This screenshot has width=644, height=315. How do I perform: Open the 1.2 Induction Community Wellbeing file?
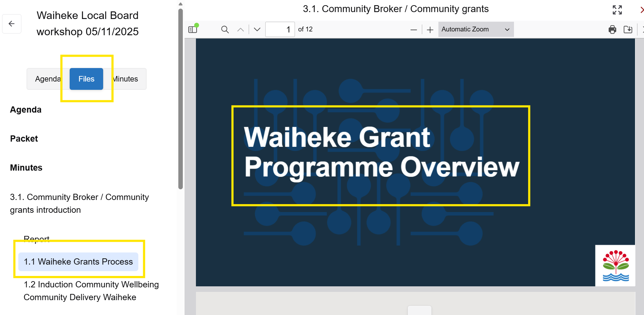(91, 290)
